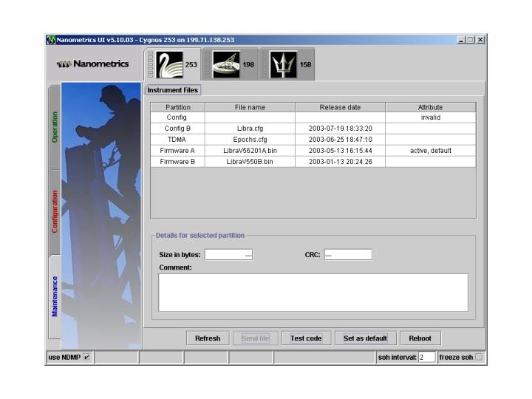Click the LibraV550B.bin file name
This screenshot has height=399, width=532.
click(x=250, y=162)
